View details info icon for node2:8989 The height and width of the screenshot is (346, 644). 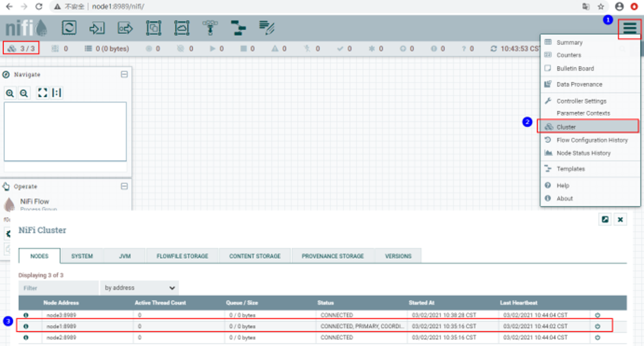tap(26, 337)
